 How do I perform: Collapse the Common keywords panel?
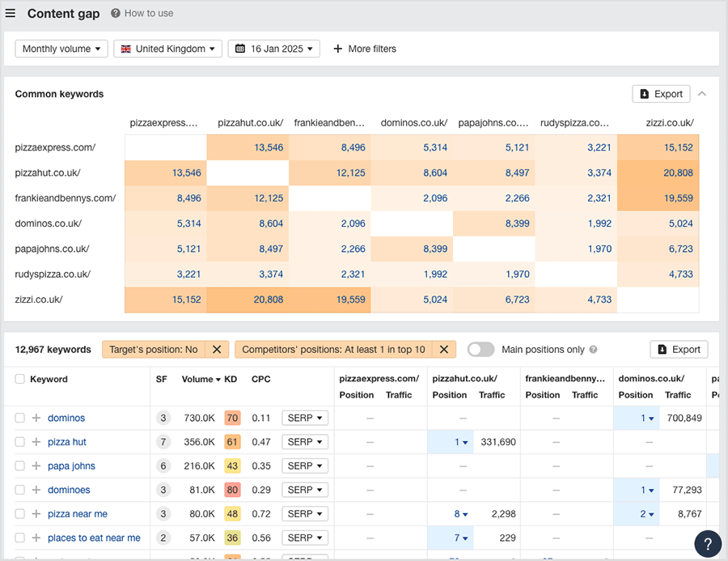(702, 94)
